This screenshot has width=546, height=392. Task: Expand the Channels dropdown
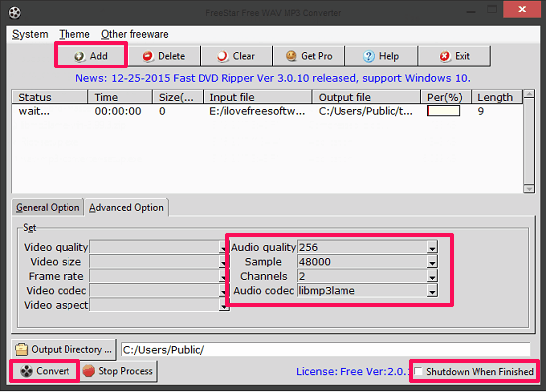(x=432, y=276)
